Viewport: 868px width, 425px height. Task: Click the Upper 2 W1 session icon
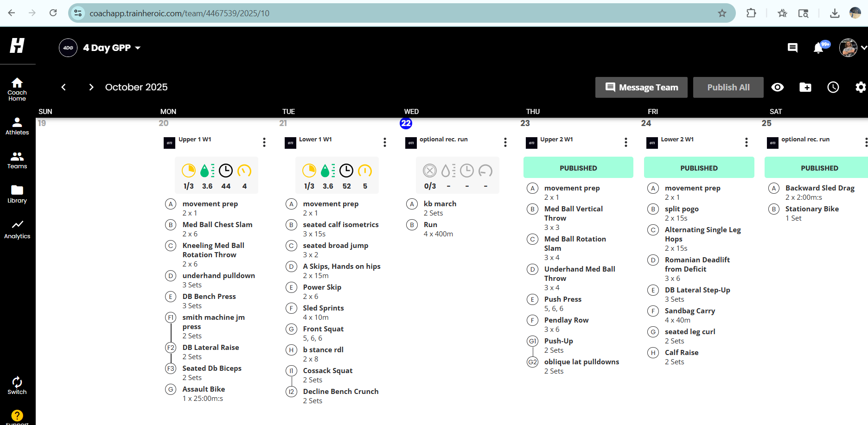531,143
